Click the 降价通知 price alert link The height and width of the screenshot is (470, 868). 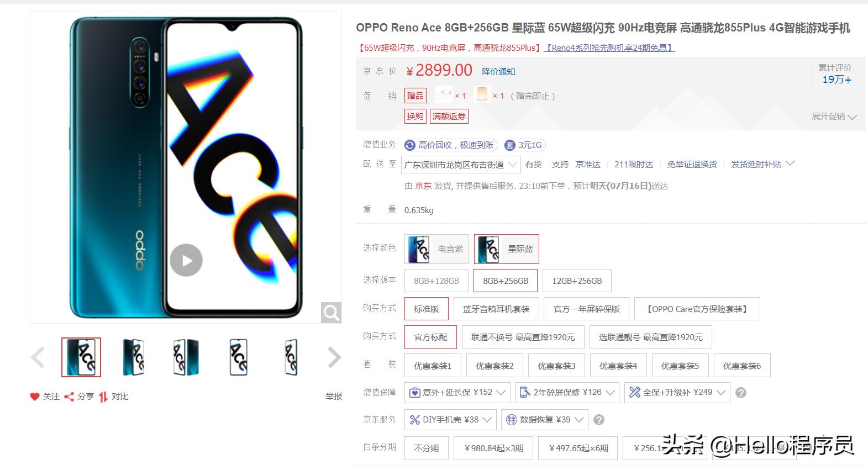498,71
